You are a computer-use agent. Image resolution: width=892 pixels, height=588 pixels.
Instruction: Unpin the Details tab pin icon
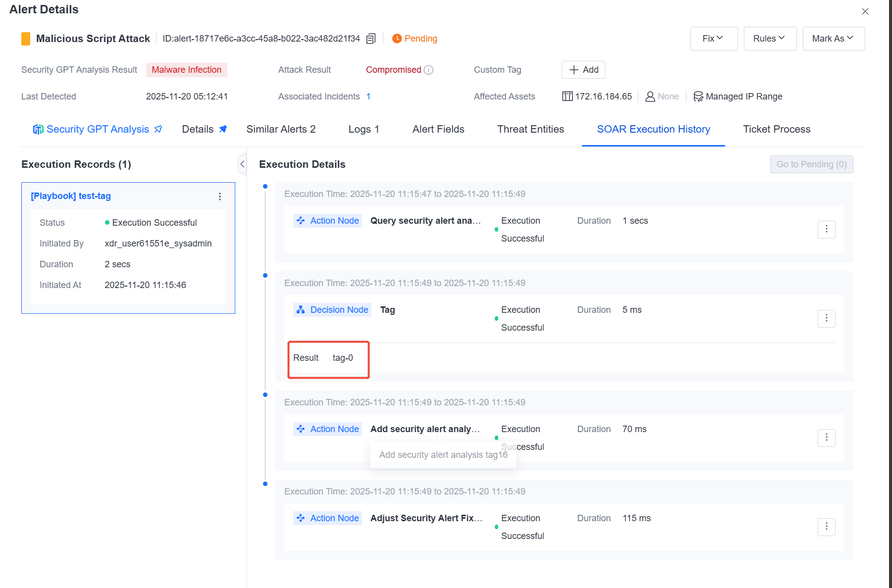pos(223,129)
